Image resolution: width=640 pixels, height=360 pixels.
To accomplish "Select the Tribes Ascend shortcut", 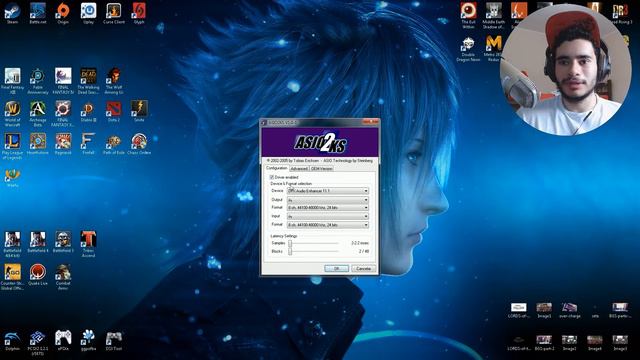I will pos(88,244).
